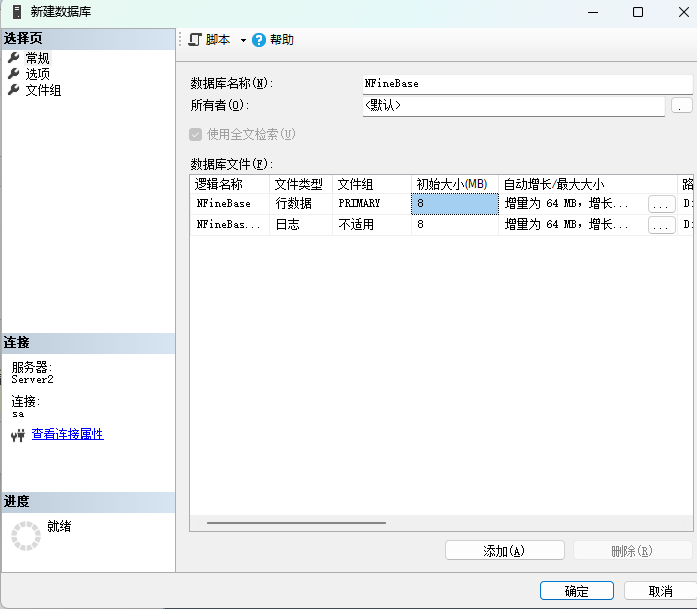697x609 pixels.
Task: Click the Server2 server name text
Action: click(x=32, y=380)
